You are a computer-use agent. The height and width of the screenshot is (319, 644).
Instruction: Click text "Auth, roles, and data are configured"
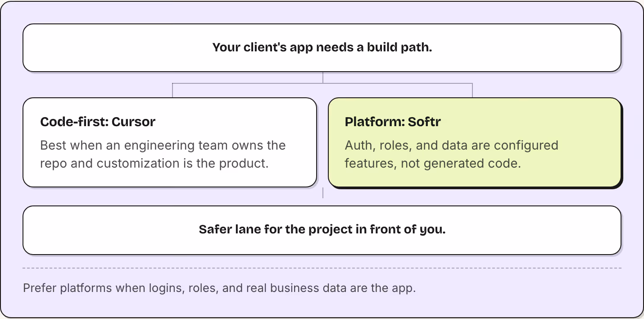452,146
